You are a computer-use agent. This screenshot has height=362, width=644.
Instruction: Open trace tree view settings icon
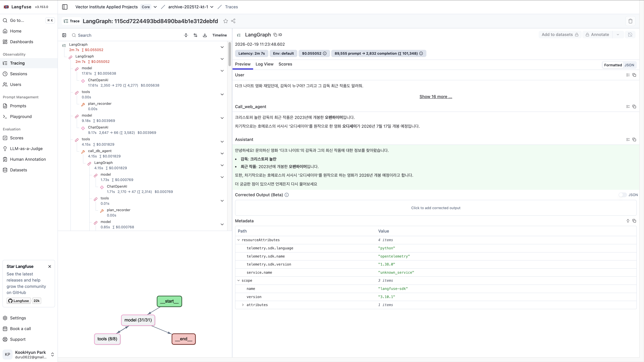pos(195,35)
